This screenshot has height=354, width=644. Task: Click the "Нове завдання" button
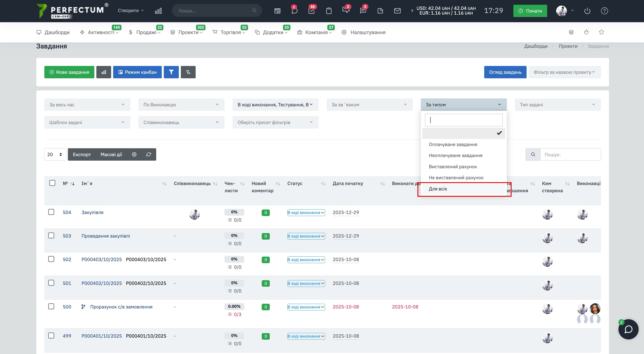pos(69,72)
